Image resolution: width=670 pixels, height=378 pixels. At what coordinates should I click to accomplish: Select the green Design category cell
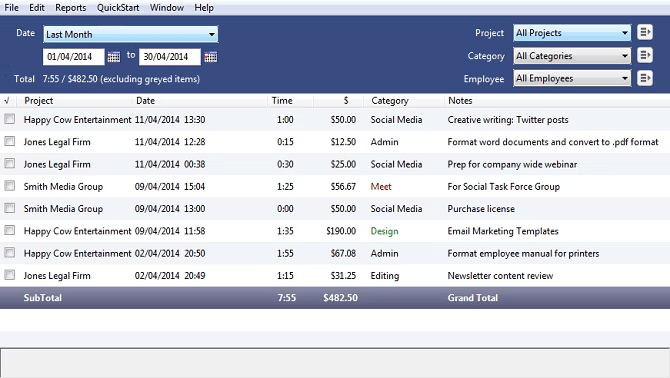point(384,231)
